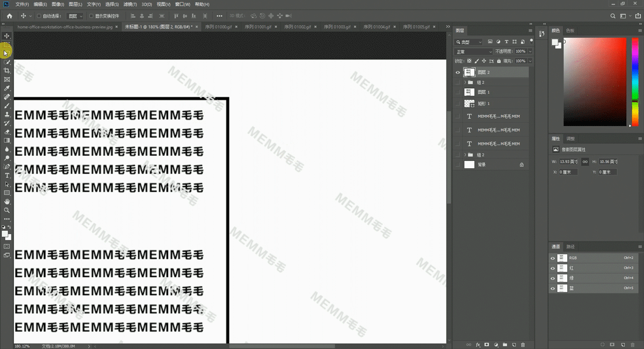Show layer 图层 1 visibility box
This screenshot has width=644, height=349.
coord(458,92)
